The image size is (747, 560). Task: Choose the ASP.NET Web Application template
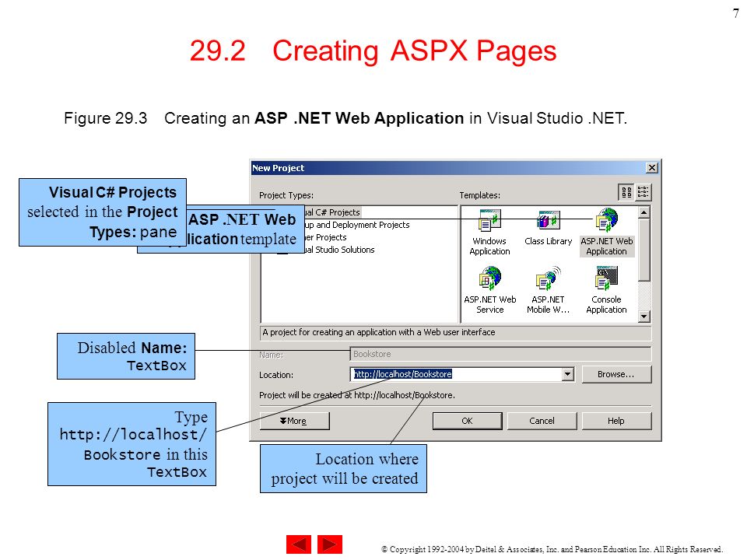[x=606, y=233]
